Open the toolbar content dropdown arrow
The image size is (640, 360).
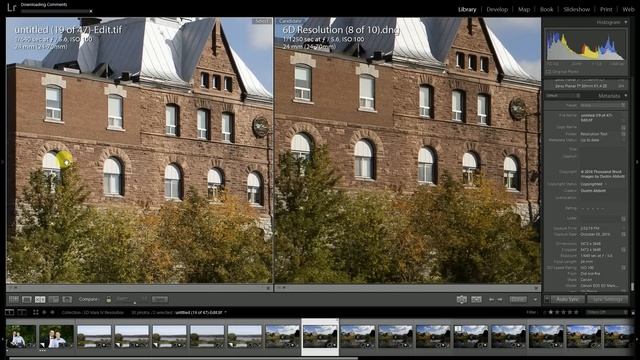click(535, 299)
